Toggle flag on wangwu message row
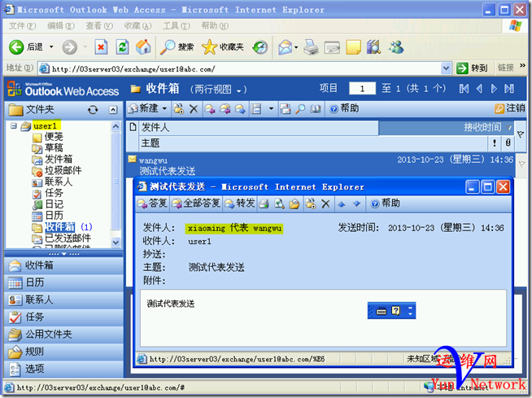 click(521, 164)
